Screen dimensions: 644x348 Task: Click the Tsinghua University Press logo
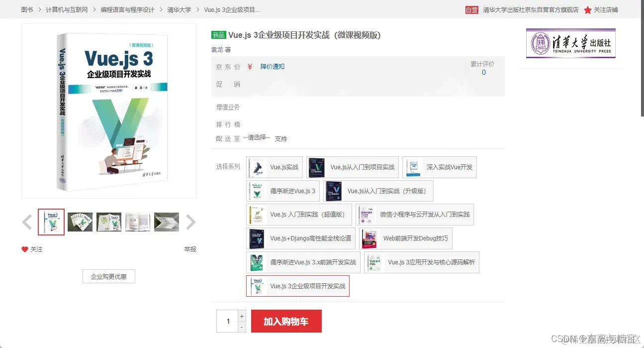(570, 44)
